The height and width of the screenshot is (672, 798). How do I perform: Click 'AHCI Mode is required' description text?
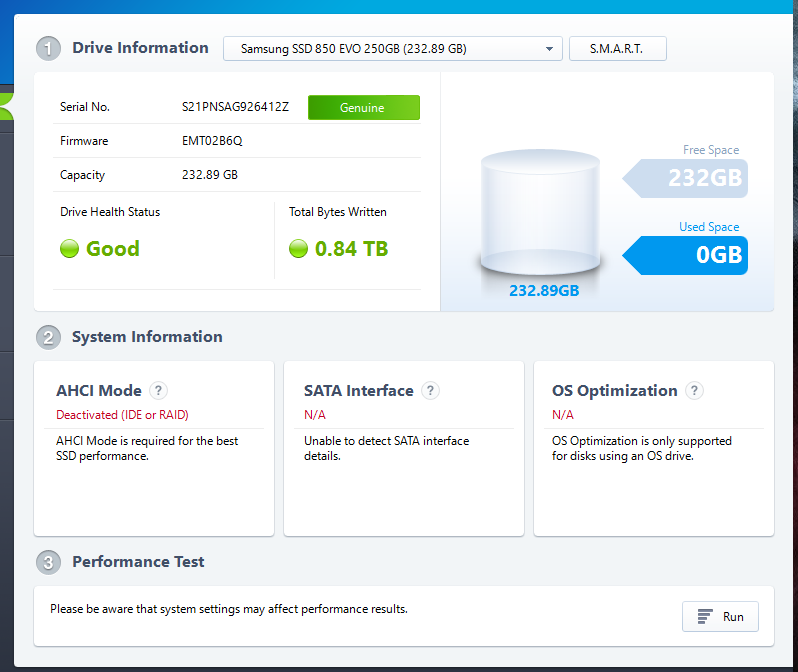[147, 449]
